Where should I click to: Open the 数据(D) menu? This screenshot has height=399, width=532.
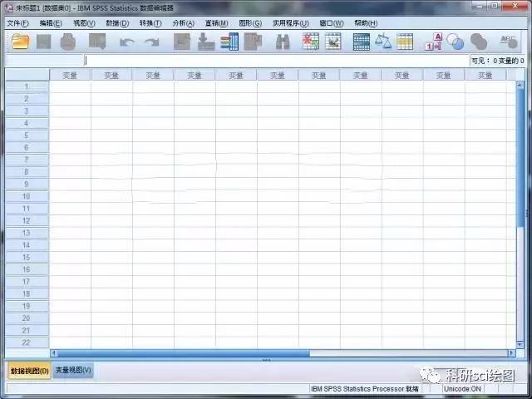tap(117, 23)
